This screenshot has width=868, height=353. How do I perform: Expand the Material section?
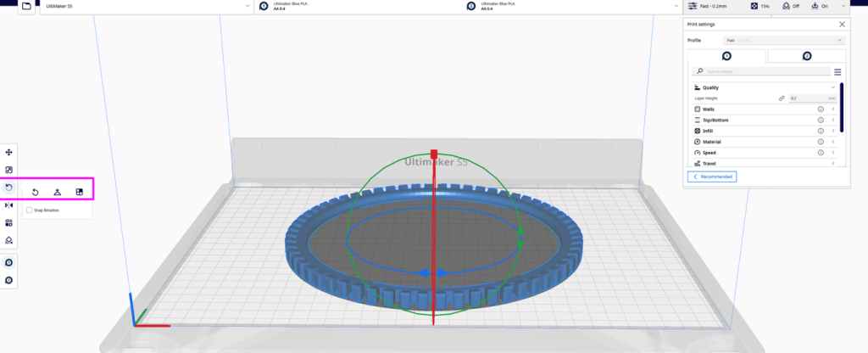pyautogui.click(x=833, y=142)
